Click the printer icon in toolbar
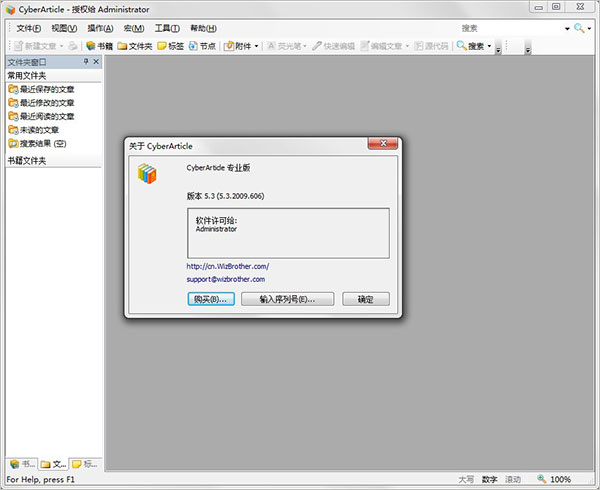Viewport: 600px width, 490px height. (x=73, y=46)
